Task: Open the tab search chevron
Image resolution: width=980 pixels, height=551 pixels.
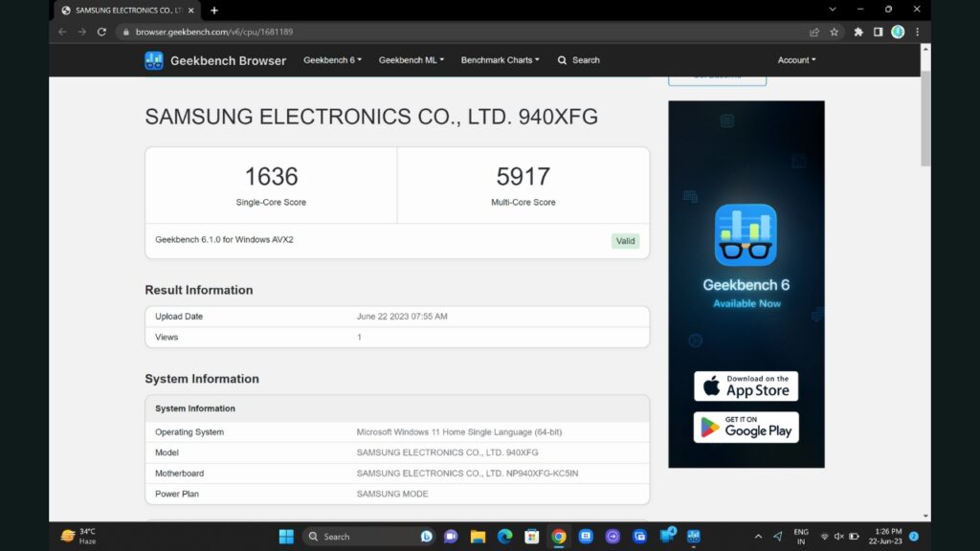Action: [833, 10]
